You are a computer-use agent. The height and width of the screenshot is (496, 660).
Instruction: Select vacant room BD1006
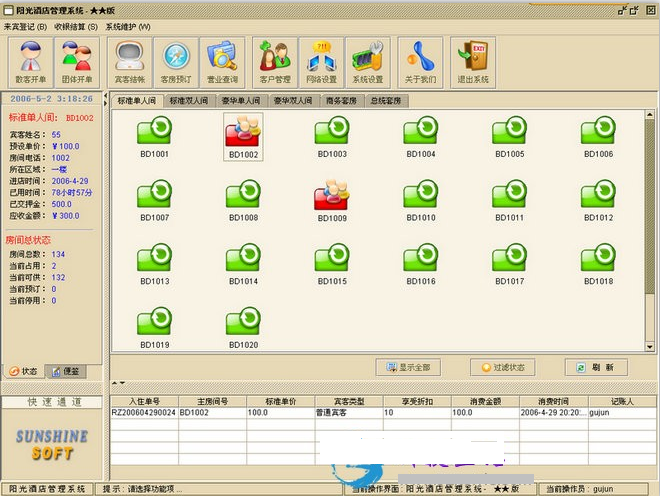(x=599, y=137)
